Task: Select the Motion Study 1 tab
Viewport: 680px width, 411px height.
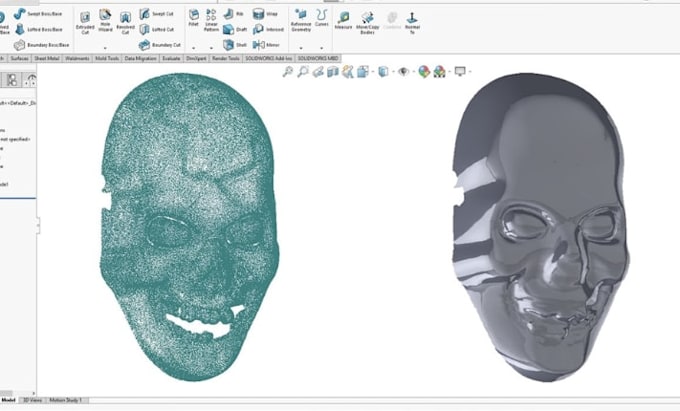Action: click(x=66, y=400)
